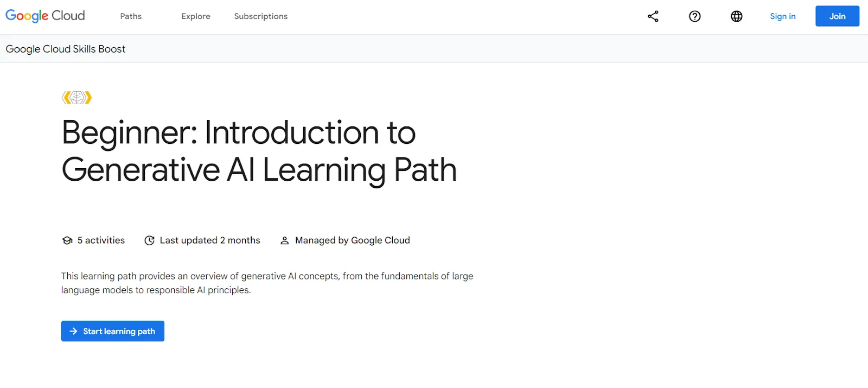Click 'Last updated 2 months' text
Viewport: 868px width, 388px height.
point(210,240)
